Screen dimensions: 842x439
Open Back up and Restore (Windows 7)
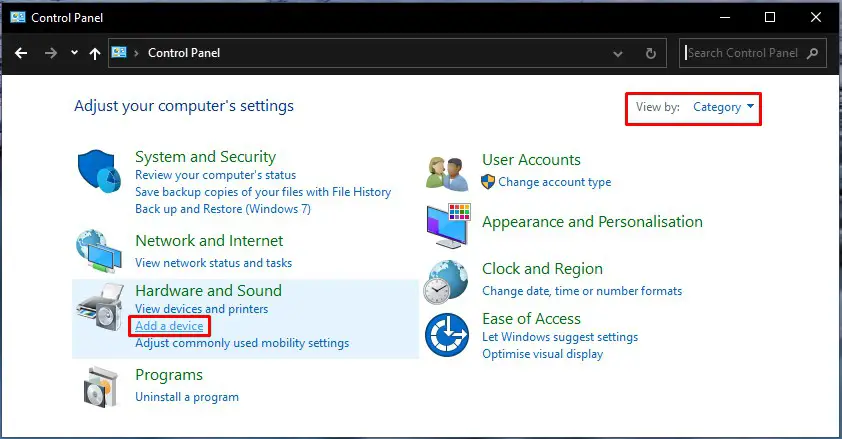click(x=223, y=209)
